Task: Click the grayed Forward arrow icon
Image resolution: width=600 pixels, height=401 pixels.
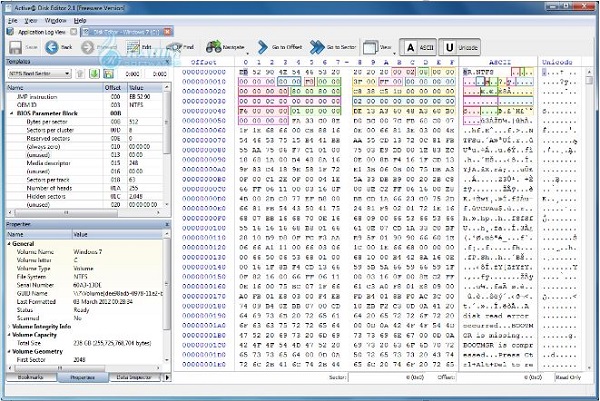Action: click(88, 47)
